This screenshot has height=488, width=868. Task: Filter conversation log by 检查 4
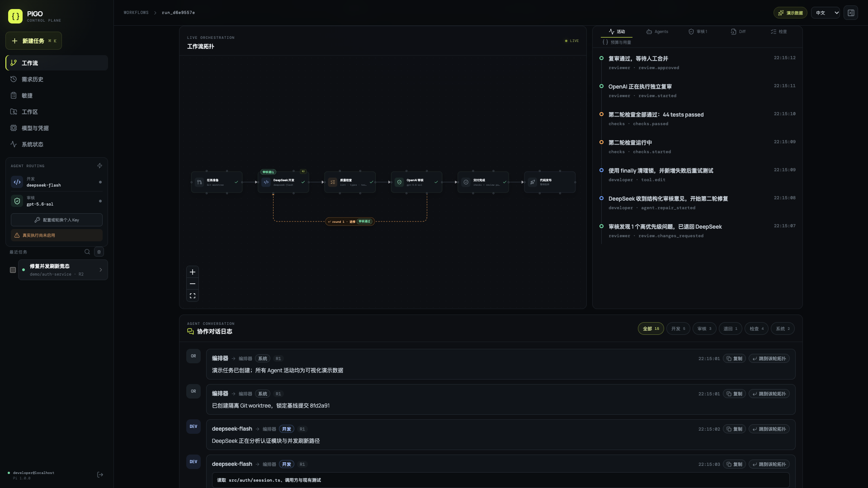click(757, 328)
